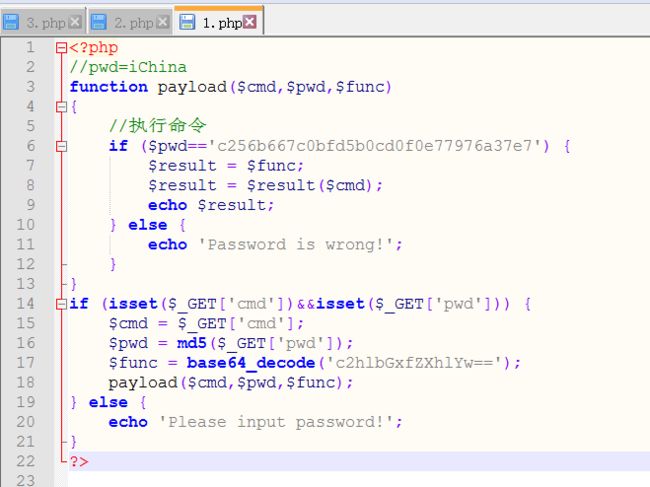Screen dimensions: 650x487
Task: Click line number 1 in the margin
Action: [30, 47]
